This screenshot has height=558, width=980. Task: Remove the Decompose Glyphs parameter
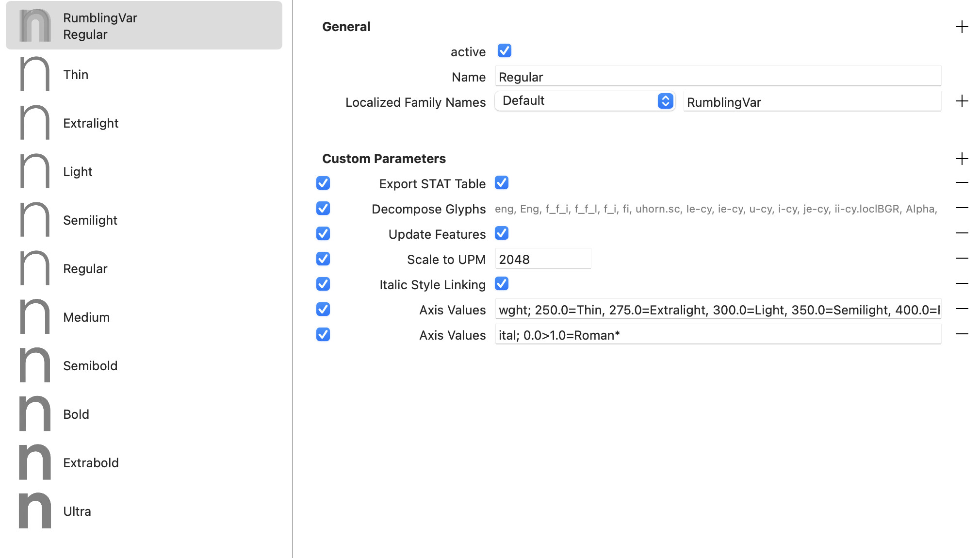(962, 208)
